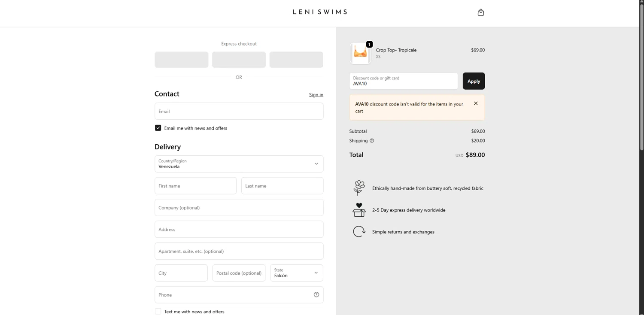Click the Contact section heading

tap(167, 94)
